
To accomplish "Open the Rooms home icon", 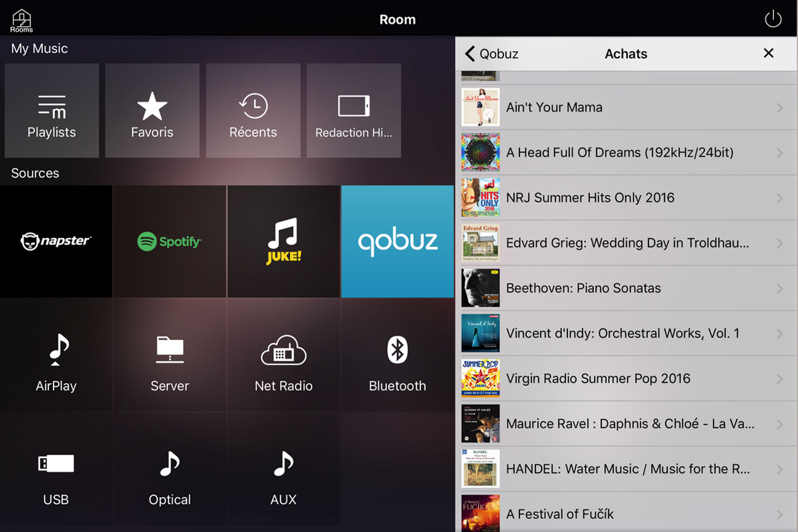I will coord(22,20).
